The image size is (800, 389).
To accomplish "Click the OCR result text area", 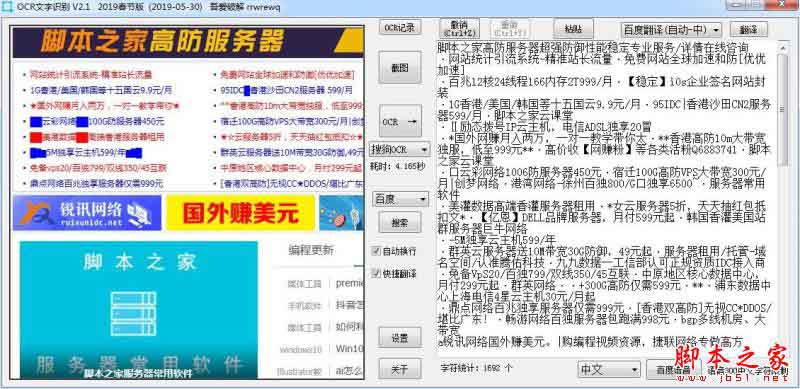I will tap(607, 197).
